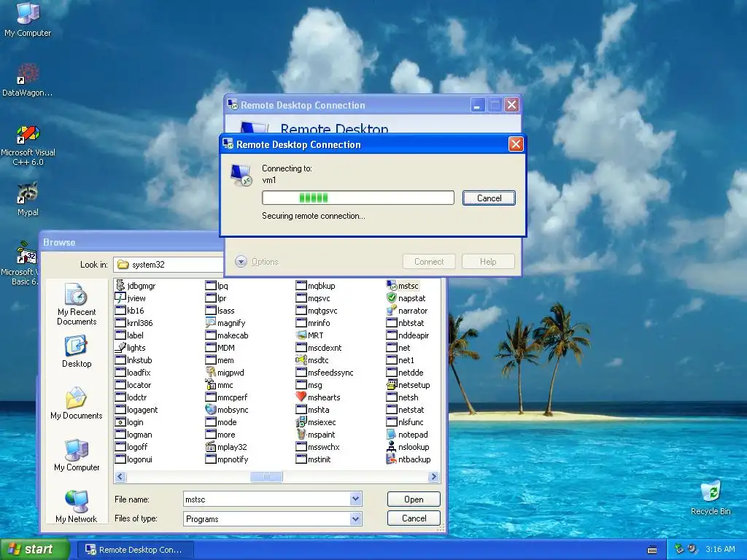Select notepad in the file list
747x560 pixels.
point(407,435)
